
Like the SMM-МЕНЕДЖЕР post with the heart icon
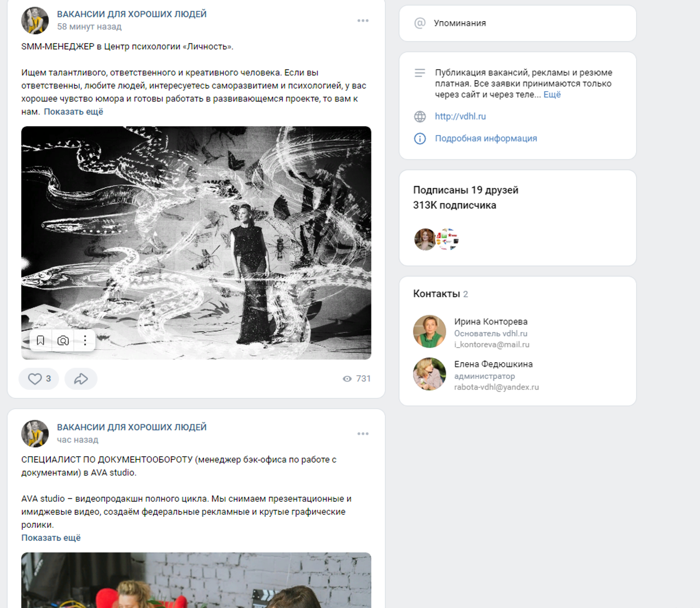point(39,379)
